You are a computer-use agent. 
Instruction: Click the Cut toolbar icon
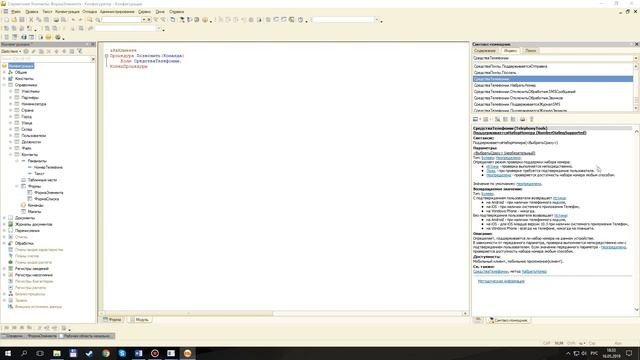(x=31, y=20)
